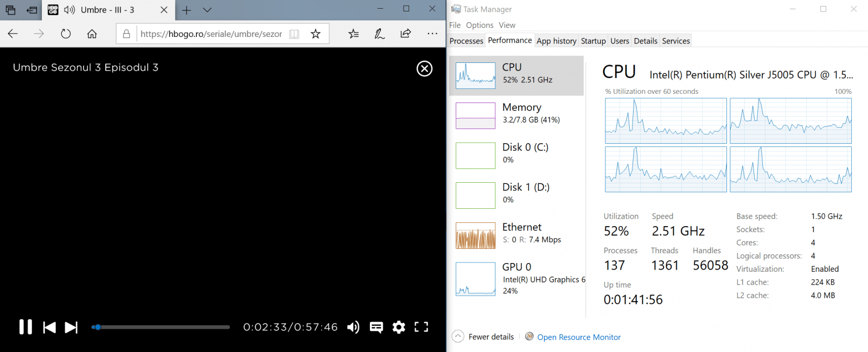Screen dimensions: 868x352
Task: Mute the Umbre tab audio
Action: (69, 10)
